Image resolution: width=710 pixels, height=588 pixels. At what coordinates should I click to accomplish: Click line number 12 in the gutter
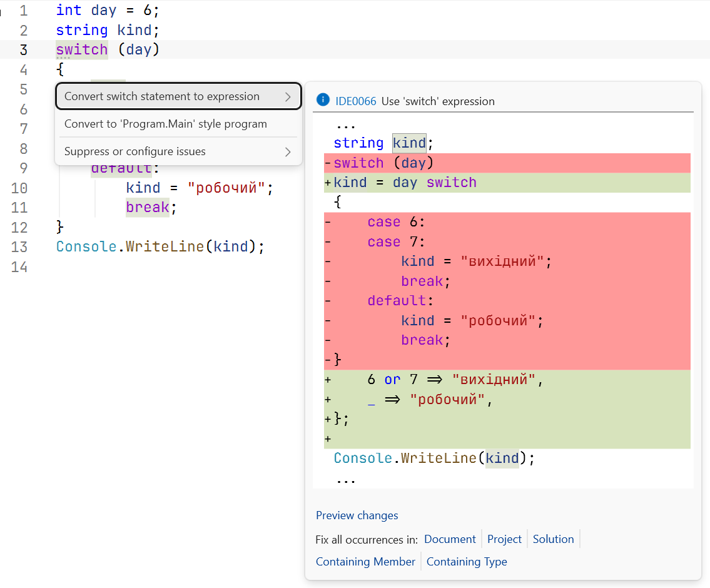(19, 227)
